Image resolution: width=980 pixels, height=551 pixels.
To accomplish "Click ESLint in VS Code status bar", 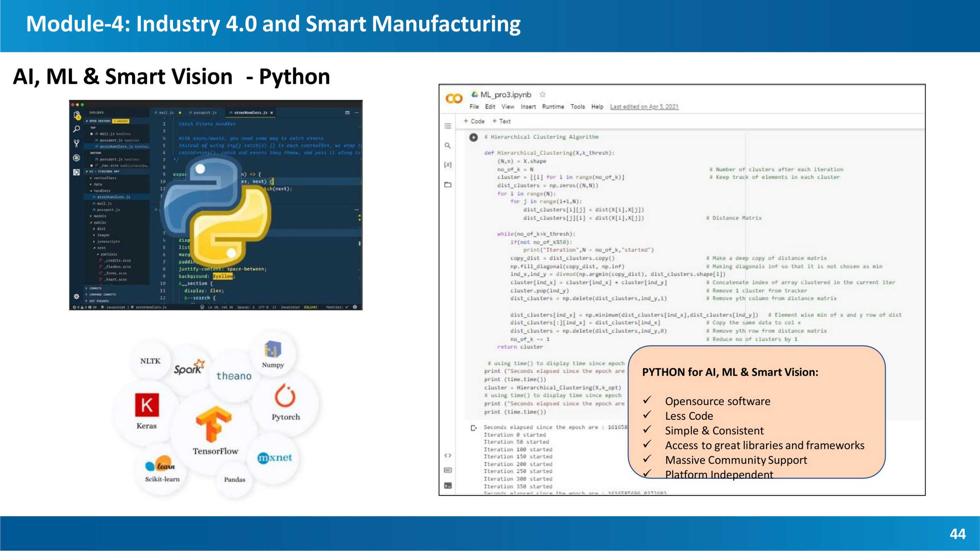I will [310, 307].
